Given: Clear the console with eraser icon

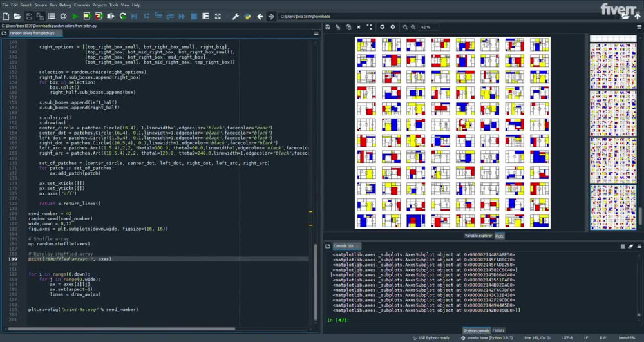Looking at the screenshot, I should [x=632, y=246].
